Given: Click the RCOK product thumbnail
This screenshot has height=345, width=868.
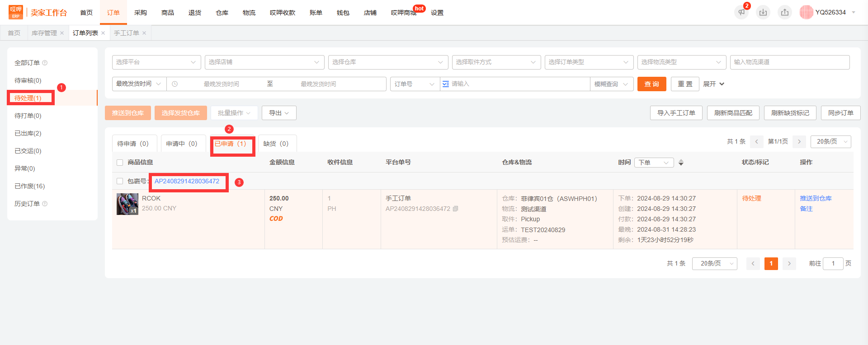Looking at the screenshot, I should point(127,204).
